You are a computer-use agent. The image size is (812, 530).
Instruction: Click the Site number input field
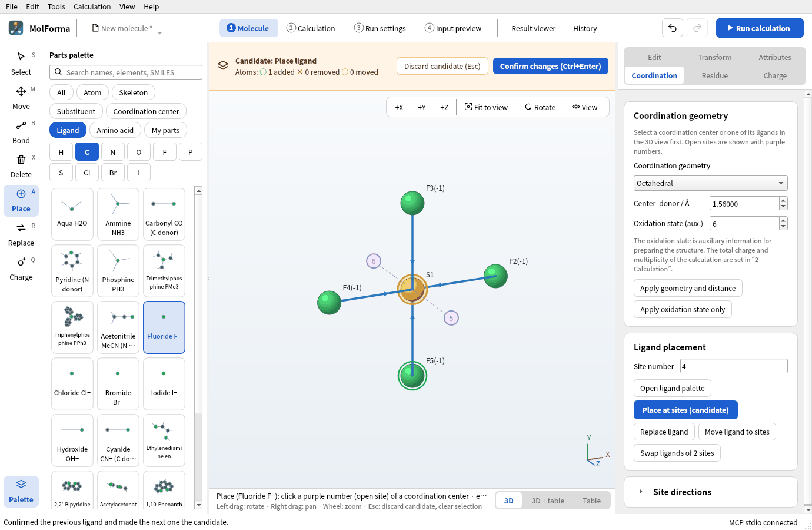[734, 366]
